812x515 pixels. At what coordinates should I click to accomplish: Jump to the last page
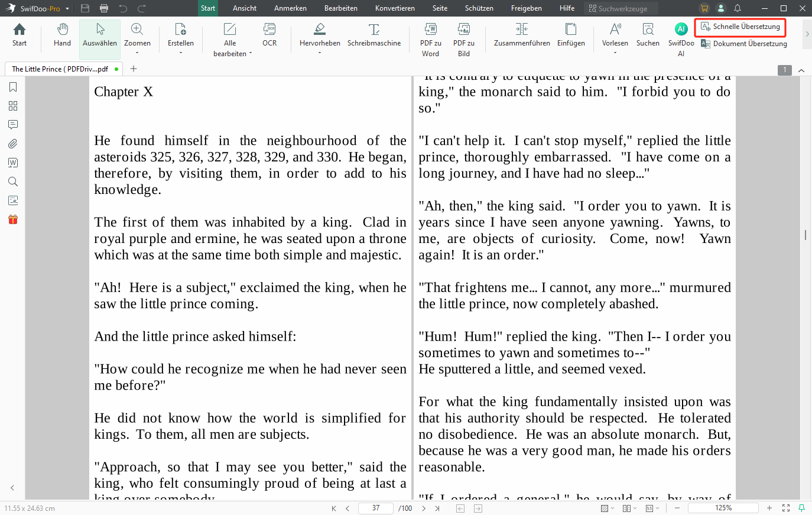tap(437, 508)
